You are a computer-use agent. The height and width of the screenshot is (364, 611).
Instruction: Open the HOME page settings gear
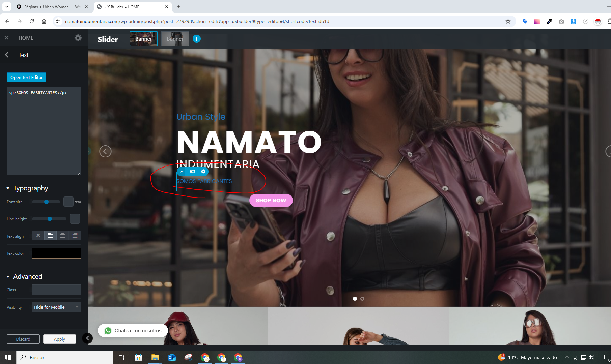[78, 38]
